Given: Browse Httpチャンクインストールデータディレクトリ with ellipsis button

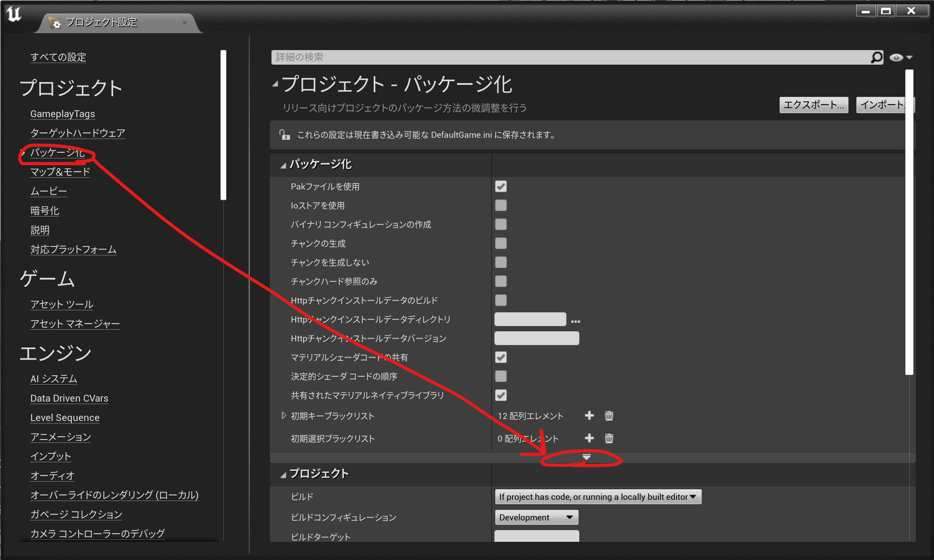Looking at the screenshot, I should (x=576, y=321).
